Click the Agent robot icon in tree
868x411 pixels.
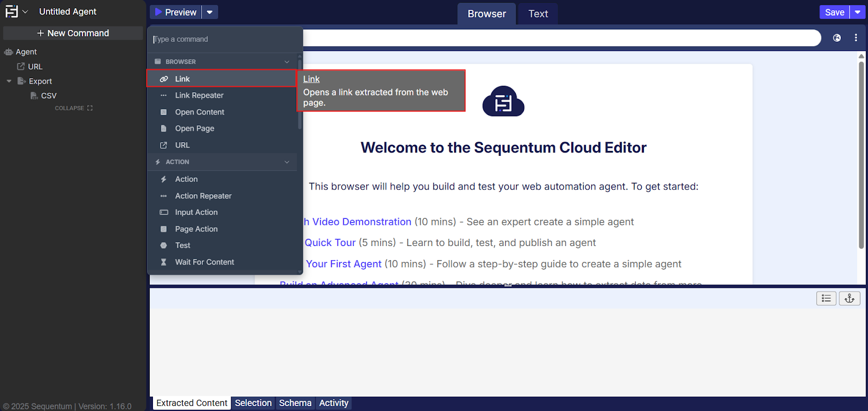tap(8, 52)
